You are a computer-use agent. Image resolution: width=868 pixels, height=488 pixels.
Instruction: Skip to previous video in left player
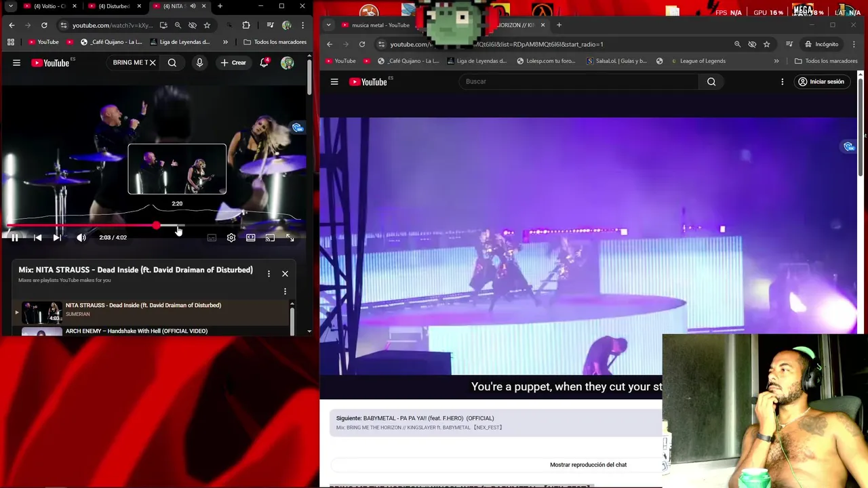38,238
